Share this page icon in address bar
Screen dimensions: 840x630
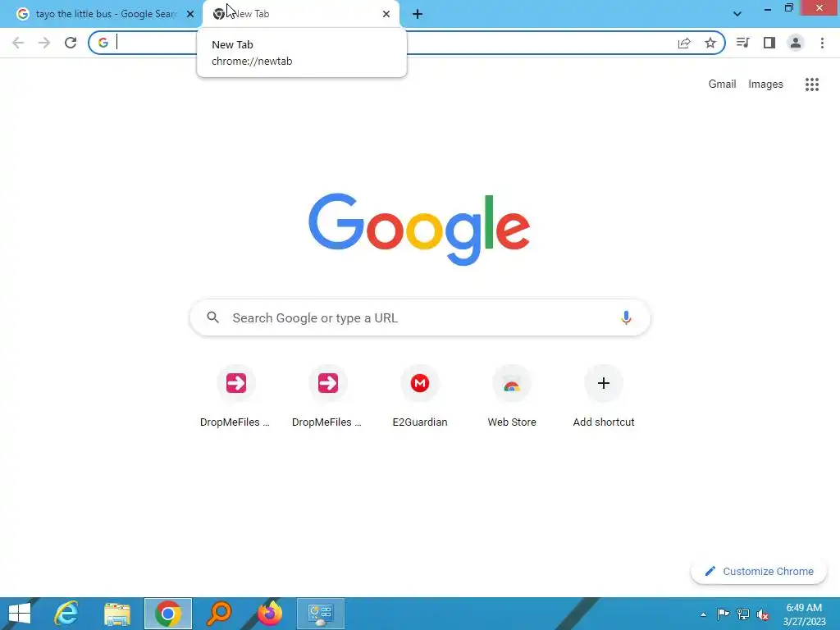tap(684, 43)
